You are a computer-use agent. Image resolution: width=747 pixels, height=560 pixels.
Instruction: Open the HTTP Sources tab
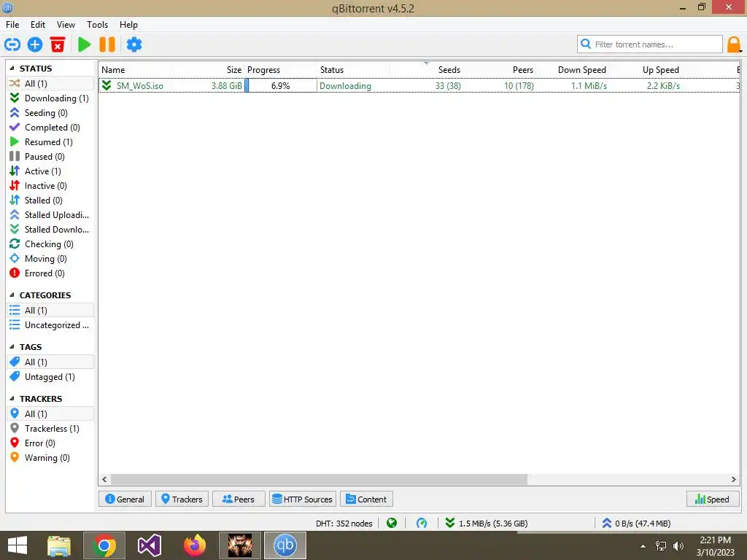click(x=303, y=499)
